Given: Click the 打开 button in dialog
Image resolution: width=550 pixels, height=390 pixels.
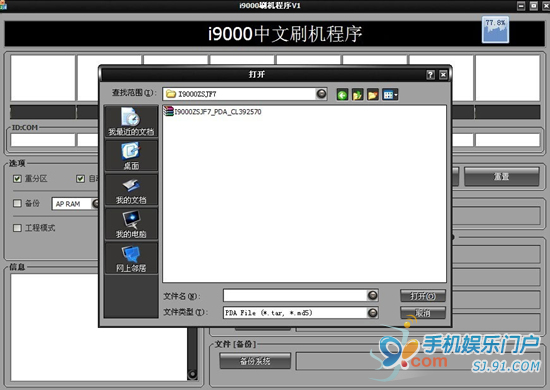Looking at the screenshot, I should [423, 296].
